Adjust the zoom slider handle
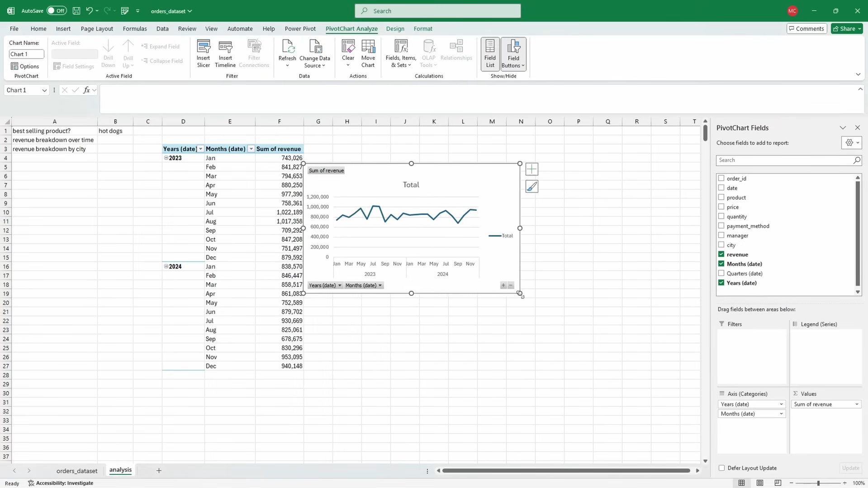 click(x=818, y=483)
